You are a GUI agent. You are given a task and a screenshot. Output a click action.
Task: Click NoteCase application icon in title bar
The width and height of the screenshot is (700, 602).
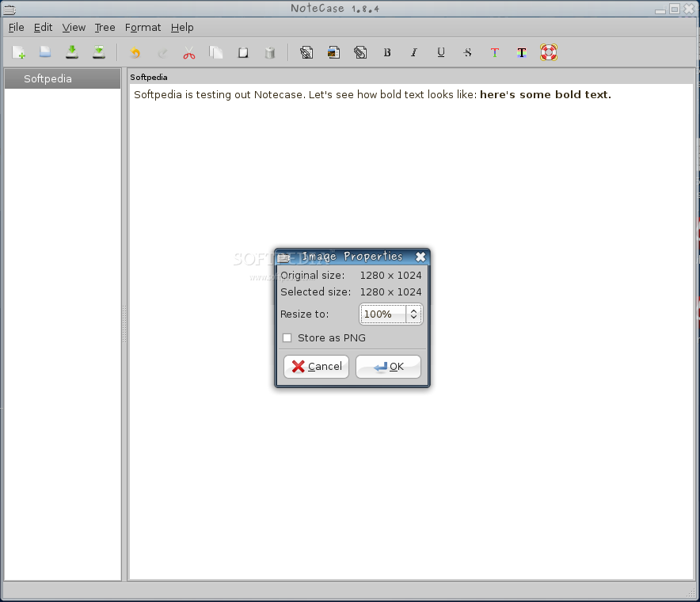tap(10, 9)
